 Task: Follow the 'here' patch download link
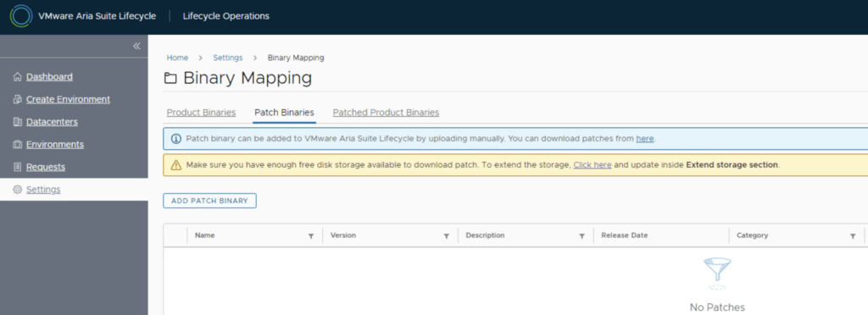point(645,139)
